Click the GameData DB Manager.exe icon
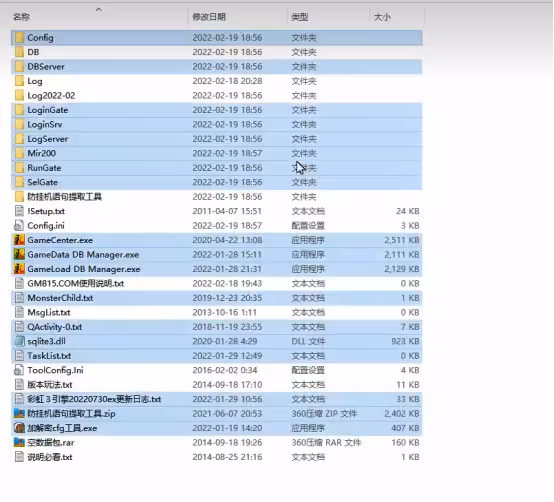This screenshot has width=554, height=502. [19, 255]
